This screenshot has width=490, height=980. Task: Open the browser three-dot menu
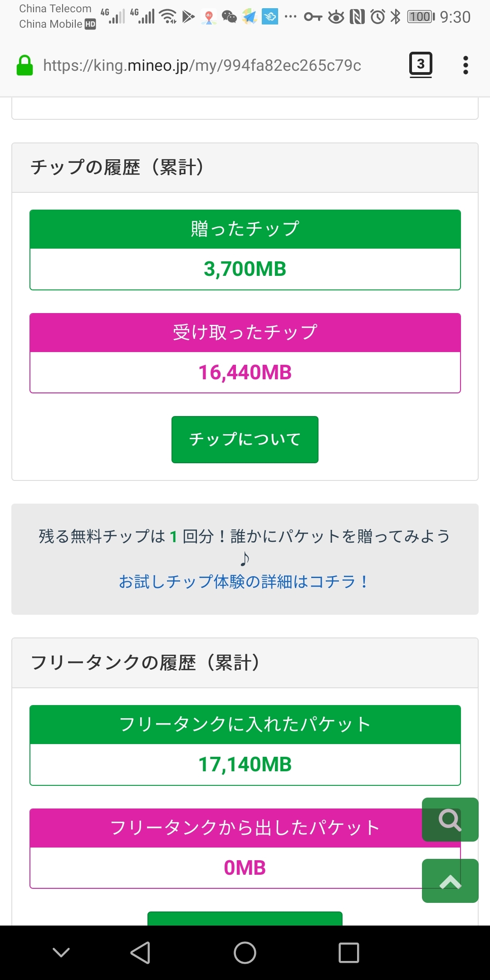click(465, 65)
